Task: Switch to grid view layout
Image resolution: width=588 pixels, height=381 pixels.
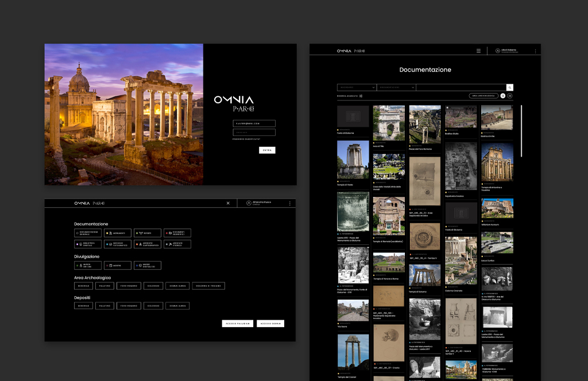Action: click(x=502, y=96)
